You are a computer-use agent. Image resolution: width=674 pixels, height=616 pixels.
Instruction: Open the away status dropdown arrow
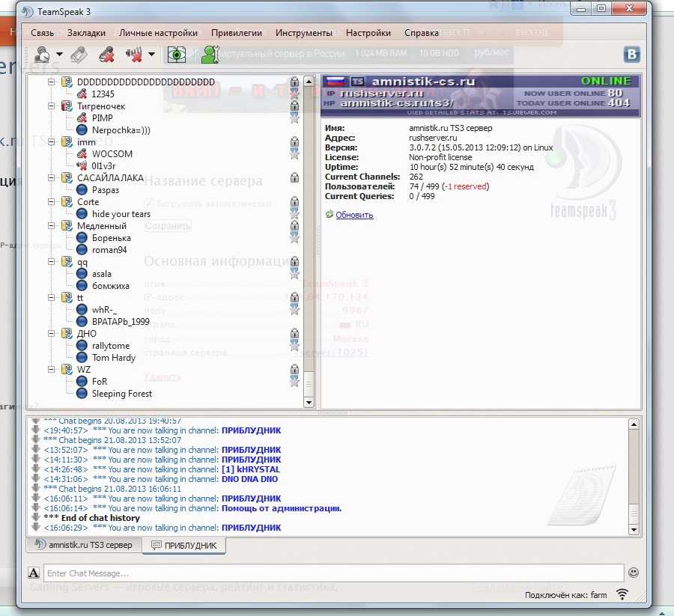tap(60, 55)
